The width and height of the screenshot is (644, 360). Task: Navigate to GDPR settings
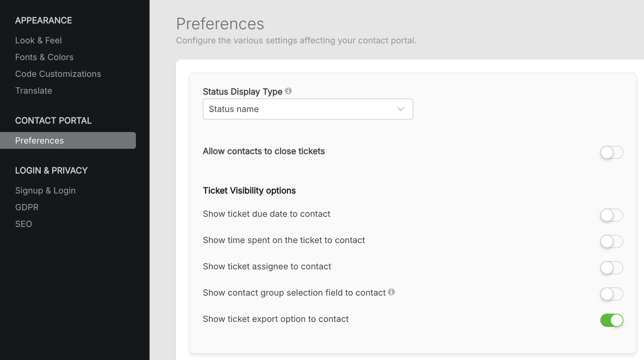point(27,207)
